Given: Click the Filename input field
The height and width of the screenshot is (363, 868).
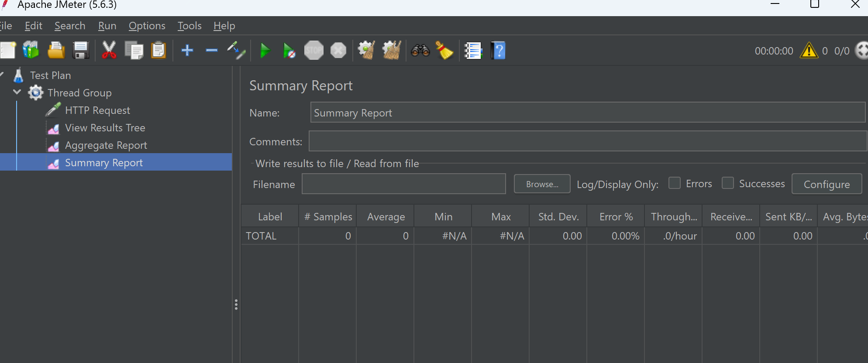Looking at the screenshot, I should click(404, 184).
